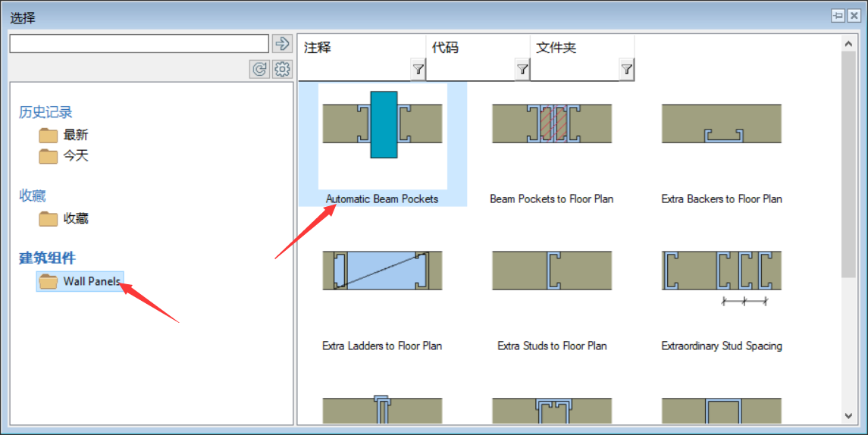868x435 pixels.
Task: Select the Extra Studs to Floor Plan image
Action: (x=552, y=271)
